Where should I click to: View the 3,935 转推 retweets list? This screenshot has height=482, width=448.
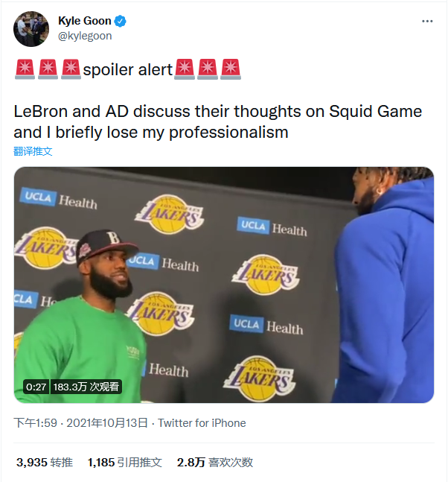pos(45,463)
